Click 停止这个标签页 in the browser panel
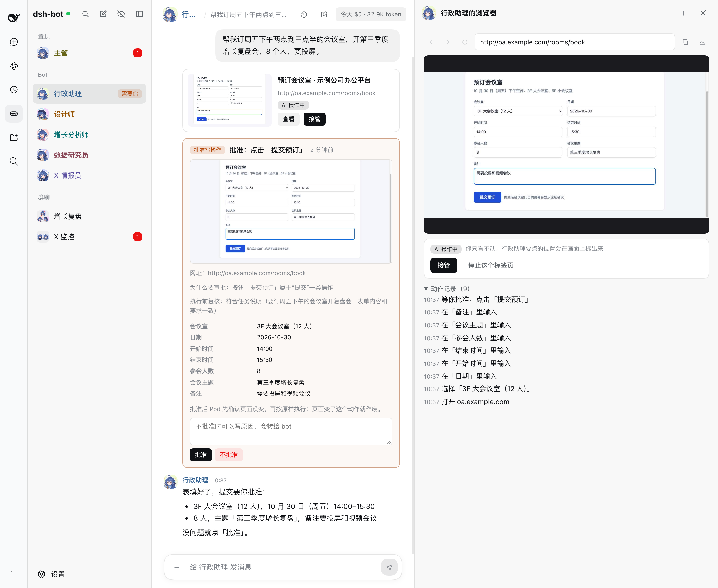This screenshot has width=718, height=588. (491, 265)
